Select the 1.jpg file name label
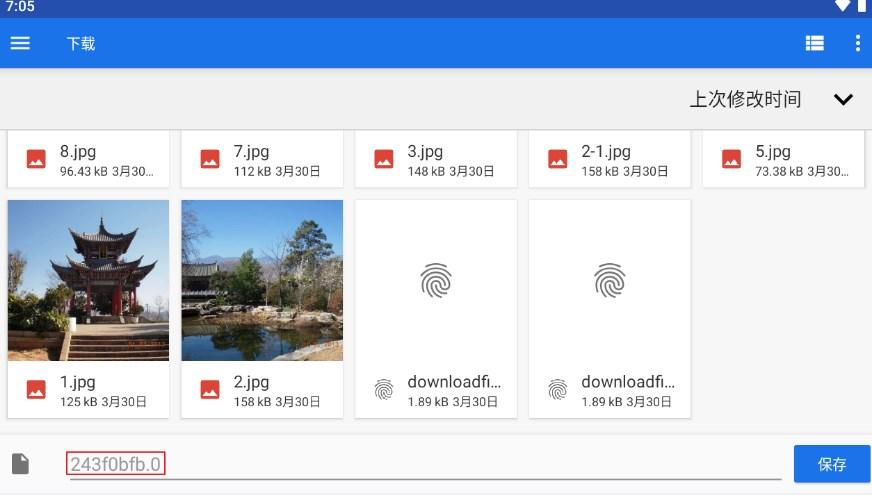Image resolution: width=872 pixels, height=495 pixels. point(78,382)
